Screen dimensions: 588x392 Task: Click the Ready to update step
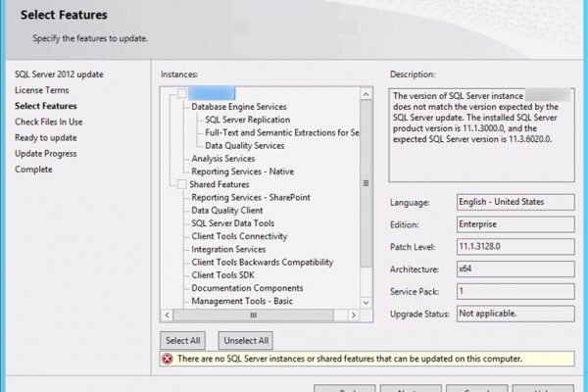click(x=46, y=137)
